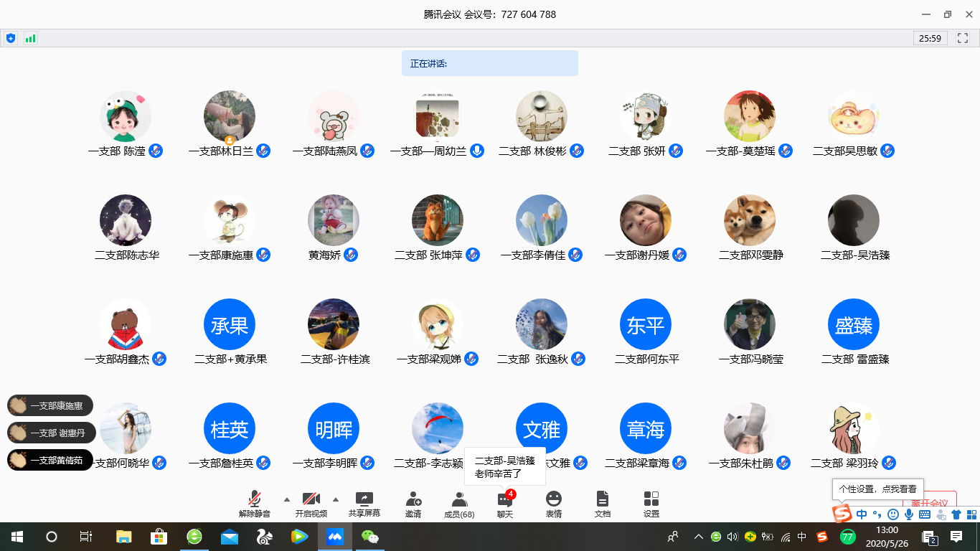The height and width of the screenshot is (551, 980).
Task: Toggle 开启视频 to start camera
Action: click(x=311, y=504)
